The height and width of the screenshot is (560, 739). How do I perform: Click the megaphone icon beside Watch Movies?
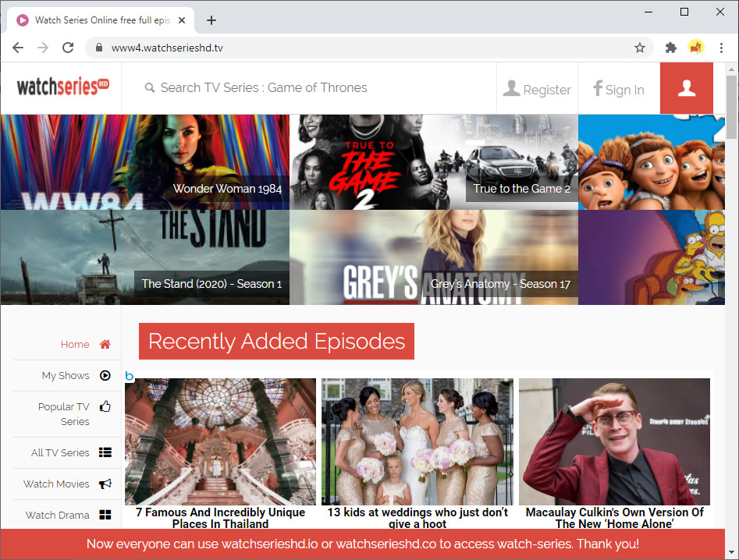(105, 484)
